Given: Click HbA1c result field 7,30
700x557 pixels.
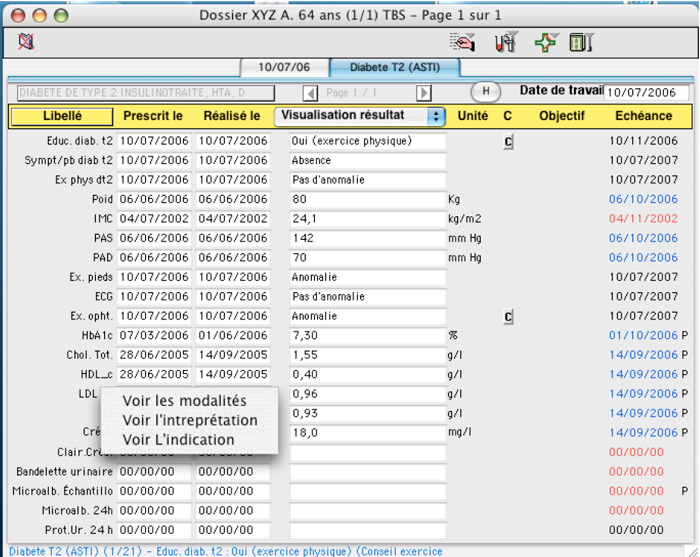Looking at the screenshot, I should tap(368, 336).
